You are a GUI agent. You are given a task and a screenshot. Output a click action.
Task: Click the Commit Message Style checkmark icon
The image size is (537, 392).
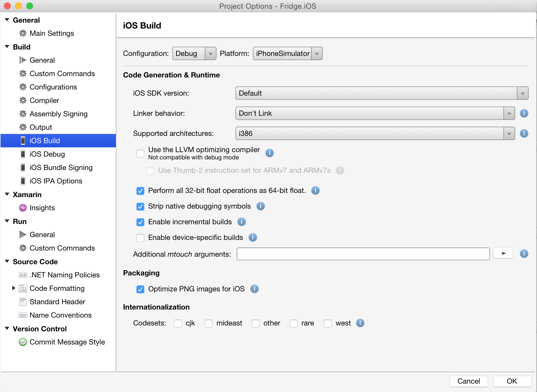click(23, 342)
